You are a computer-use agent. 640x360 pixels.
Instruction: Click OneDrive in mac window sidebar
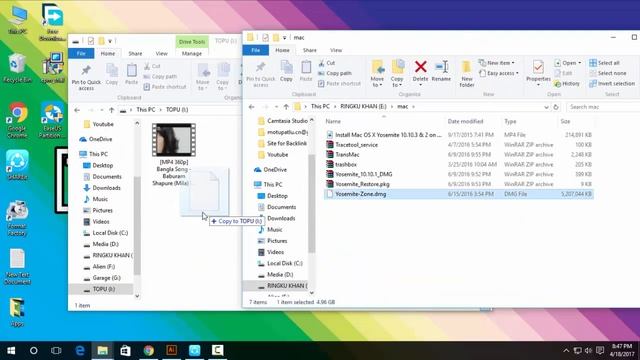[x=270, y=170]
